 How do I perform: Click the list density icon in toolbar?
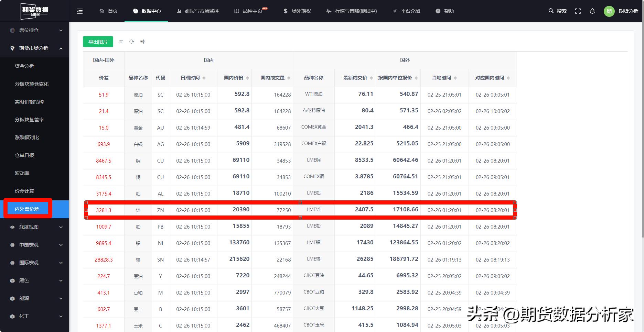pyautogui.click(x=121, y=42)
